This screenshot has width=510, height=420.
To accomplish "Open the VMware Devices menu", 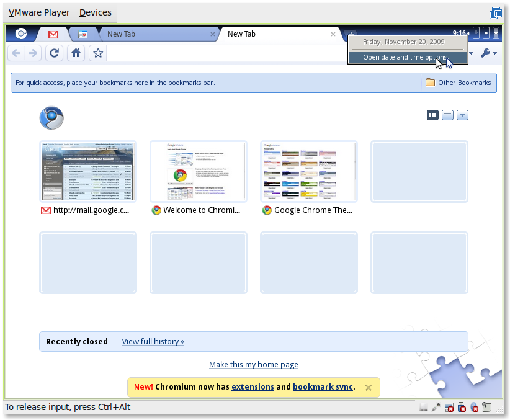I will (96, 12).
